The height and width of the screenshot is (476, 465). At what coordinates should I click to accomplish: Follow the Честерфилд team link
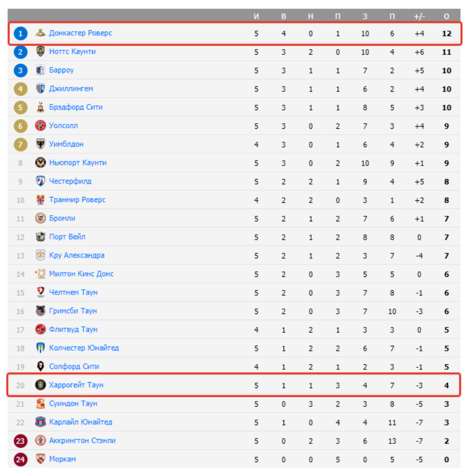click(70, 181)
